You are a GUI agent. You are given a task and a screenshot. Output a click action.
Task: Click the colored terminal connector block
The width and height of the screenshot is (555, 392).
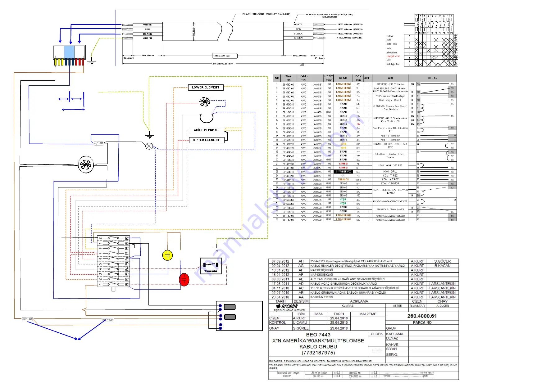(69, 55)
